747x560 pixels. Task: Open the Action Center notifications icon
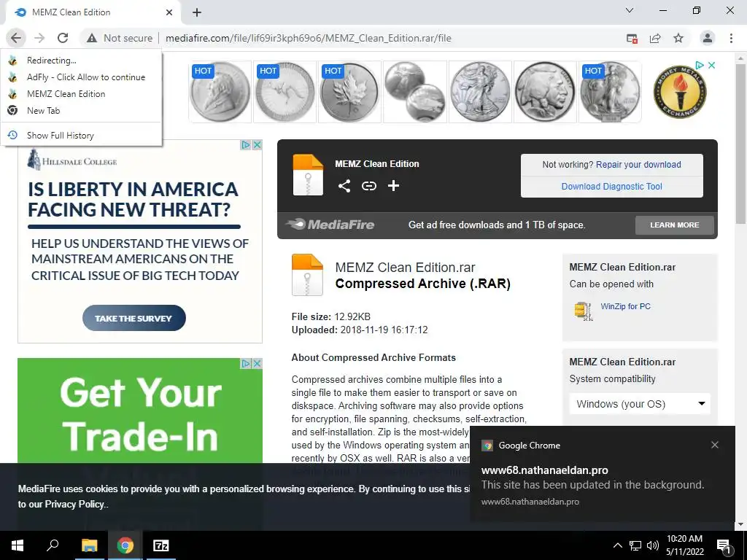[x=724, y=546]
